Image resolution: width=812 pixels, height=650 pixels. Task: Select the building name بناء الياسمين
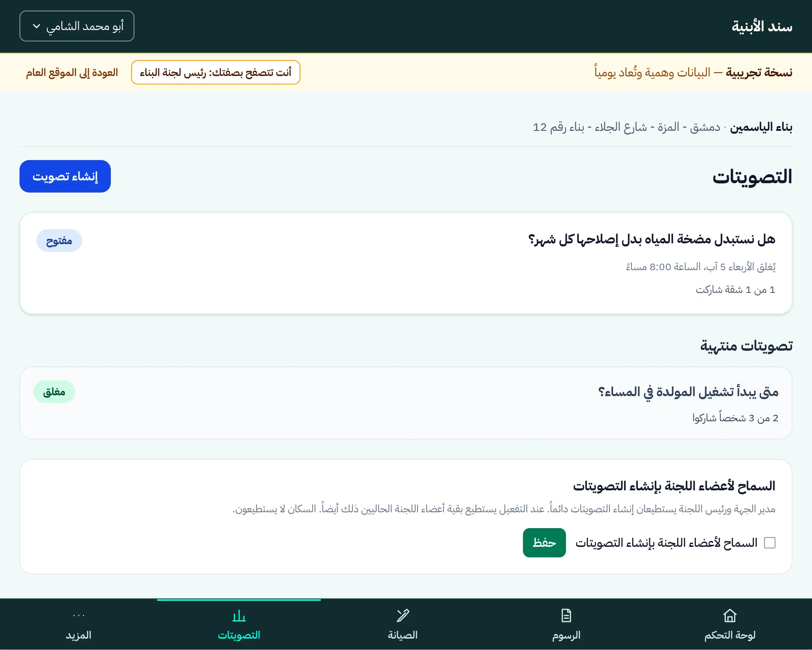pos(761,127)
